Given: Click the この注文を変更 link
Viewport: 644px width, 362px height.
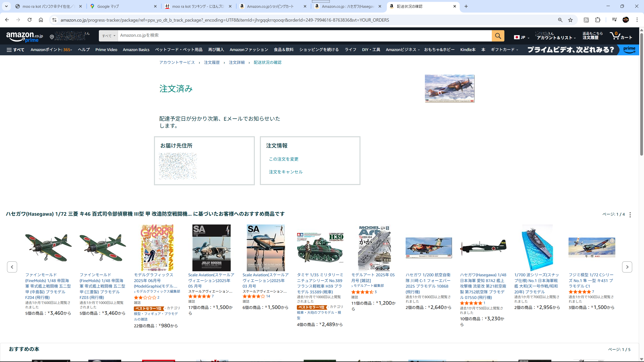Looking at the screenshot, I should (x=284, y=159).
